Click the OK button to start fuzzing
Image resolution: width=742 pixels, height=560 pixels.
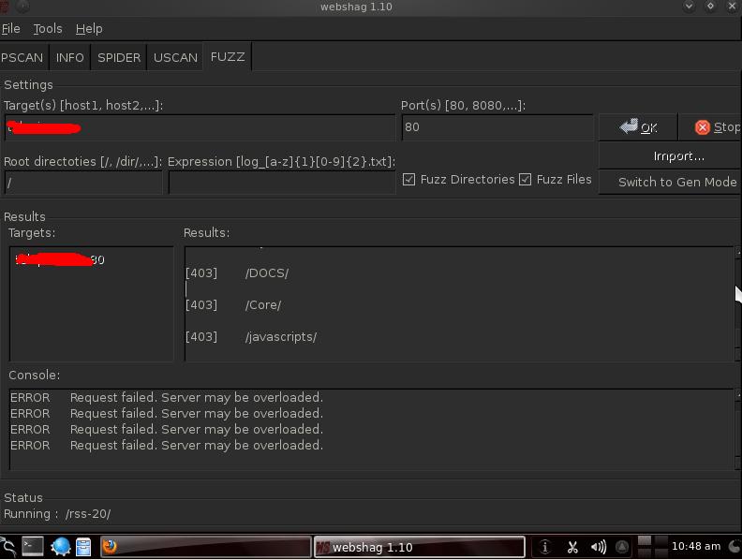coord(639,127)
